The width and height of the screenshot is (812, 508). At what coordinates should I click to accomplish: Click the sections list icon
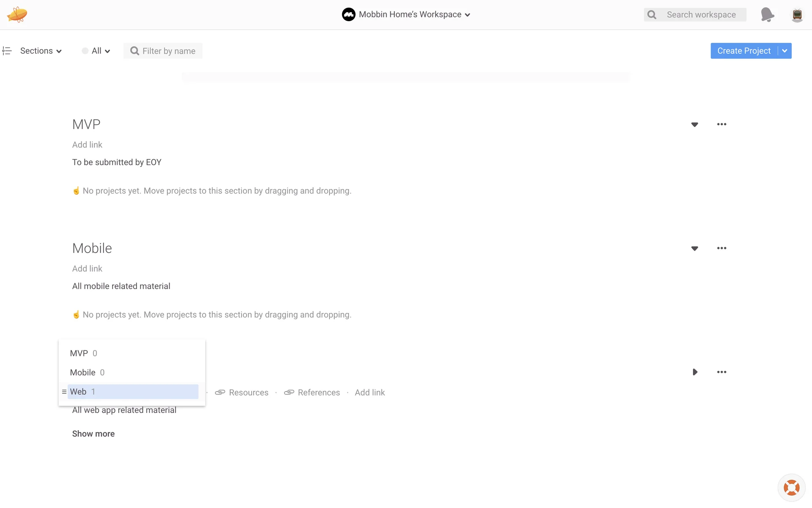click(7, 51)
